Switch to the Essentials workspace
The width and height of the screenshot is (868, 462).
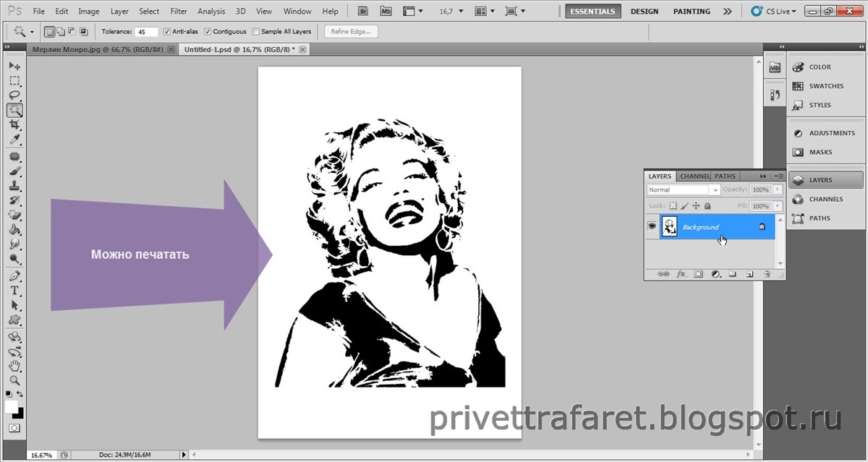click(593, 12)
